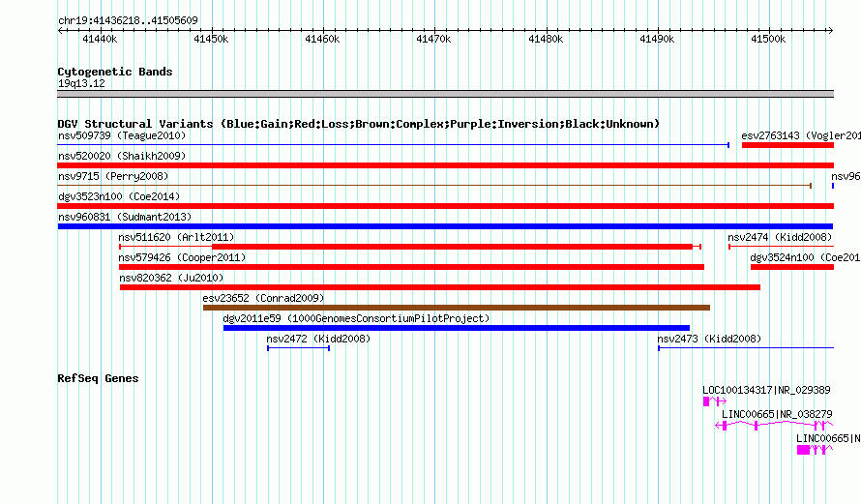Open dgv2011e59 1000GenomesConsortiumPilotProject label
Image resolution: width=861 pixels, height=504 pixels.
pyautogui.click(x=356, y=318)
